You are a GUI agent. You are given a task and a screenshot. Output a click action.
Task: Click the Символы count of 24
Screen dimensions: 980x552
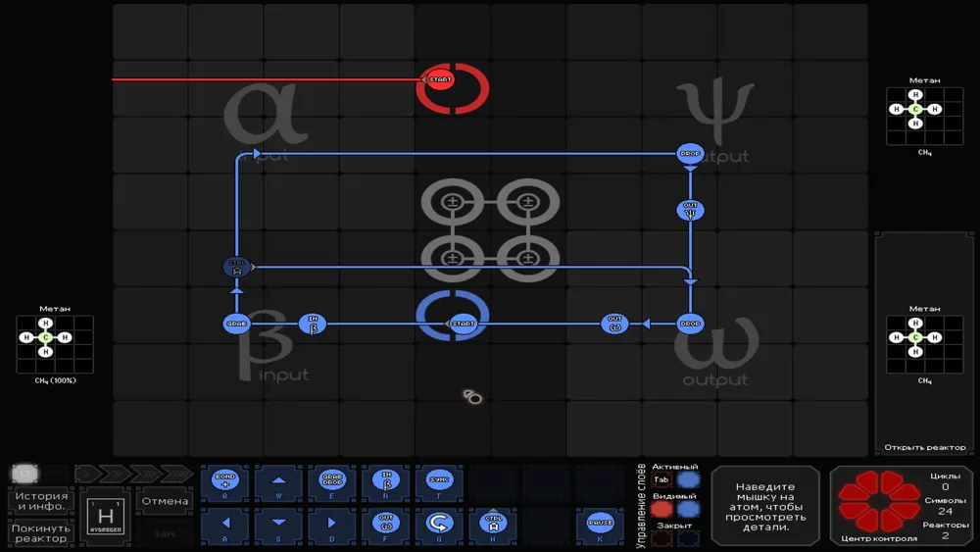945,512
